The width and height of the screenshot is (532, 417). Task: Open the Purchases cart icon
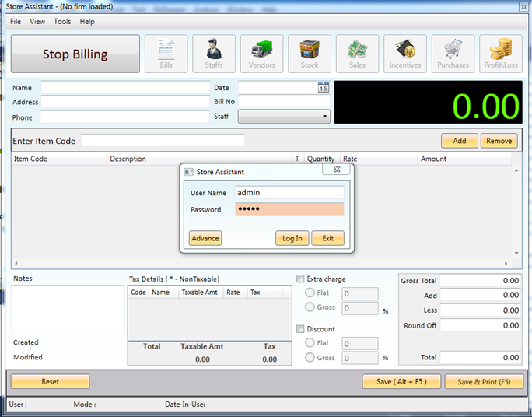tap(453, 54)
